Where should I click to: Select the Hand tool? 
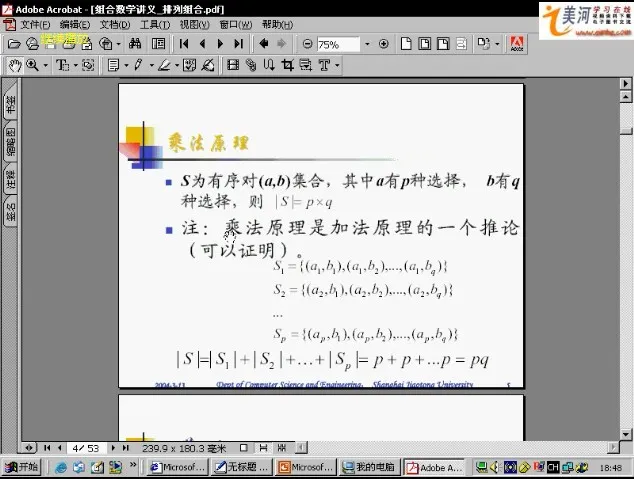(x=15, y=65)
